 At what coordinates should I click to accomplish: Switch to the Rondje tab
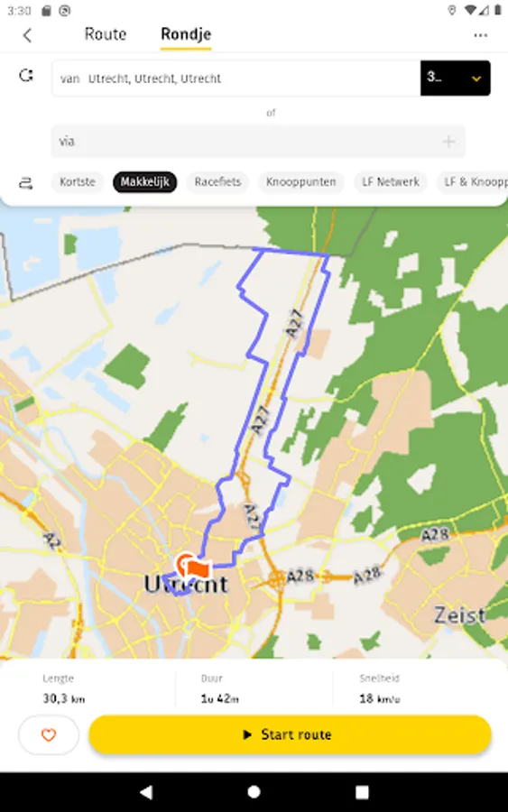coord(186,34)
